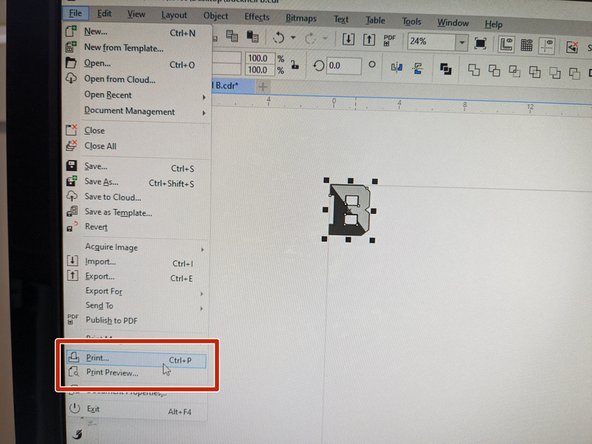Open the Object menu
The height and width of the screenshot is (444, 592).
point(216,16)
